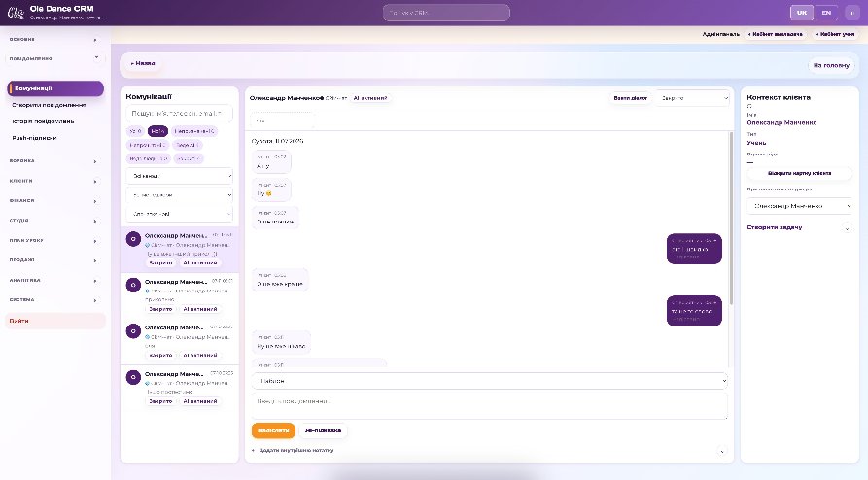Open Комунікації in the sidebar

[55, 88]
